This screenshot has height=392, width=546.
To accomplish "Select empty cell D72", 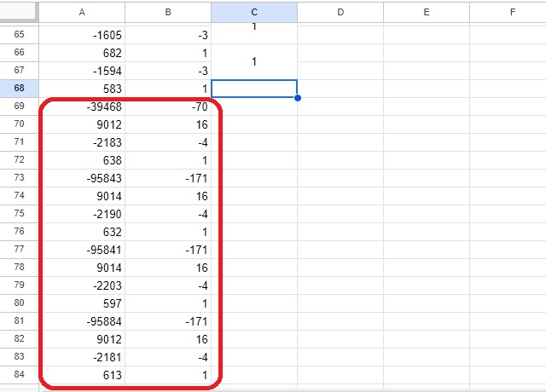I will tap(340, 160).
